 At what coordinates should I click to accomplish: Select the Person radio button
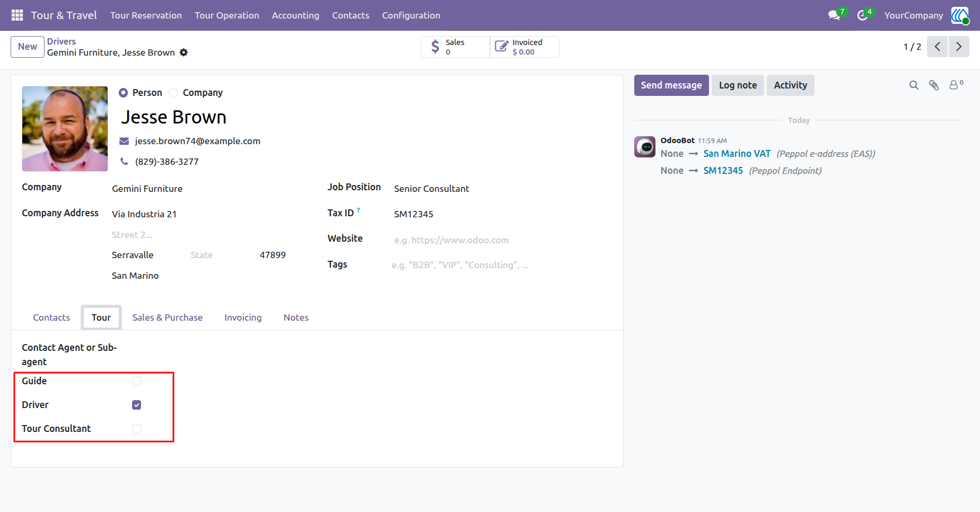pyautogui.click(x=123, y=93)
